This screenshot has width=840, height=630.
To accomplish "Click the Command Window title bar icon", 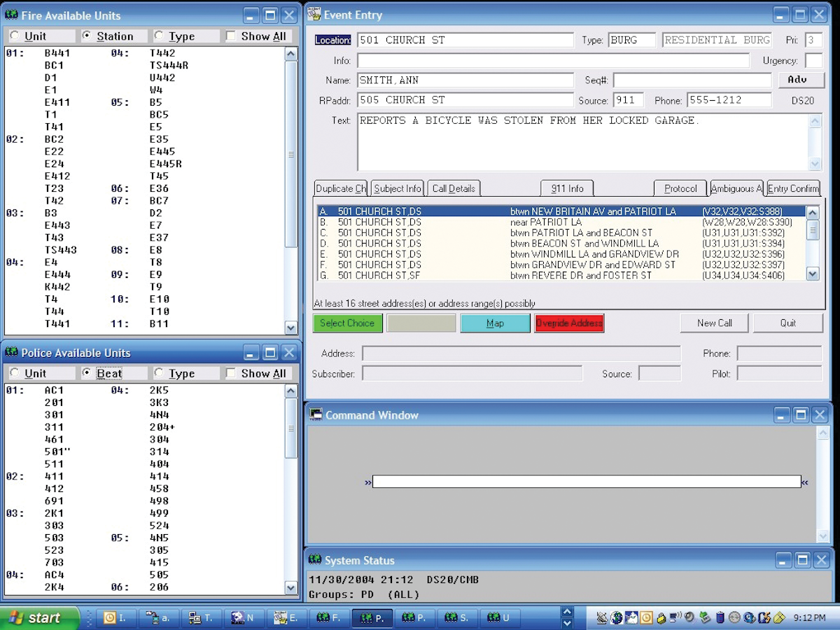I will point(316,415).
